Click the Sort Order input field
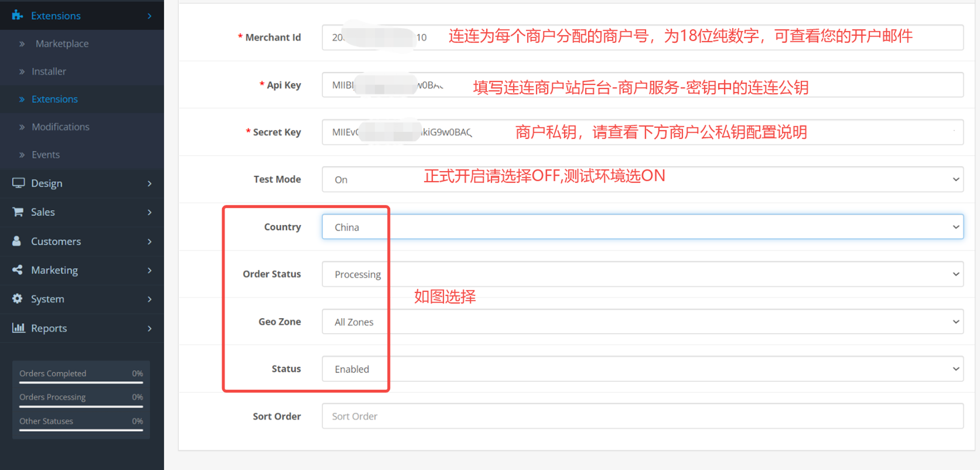 pos(642,416)
